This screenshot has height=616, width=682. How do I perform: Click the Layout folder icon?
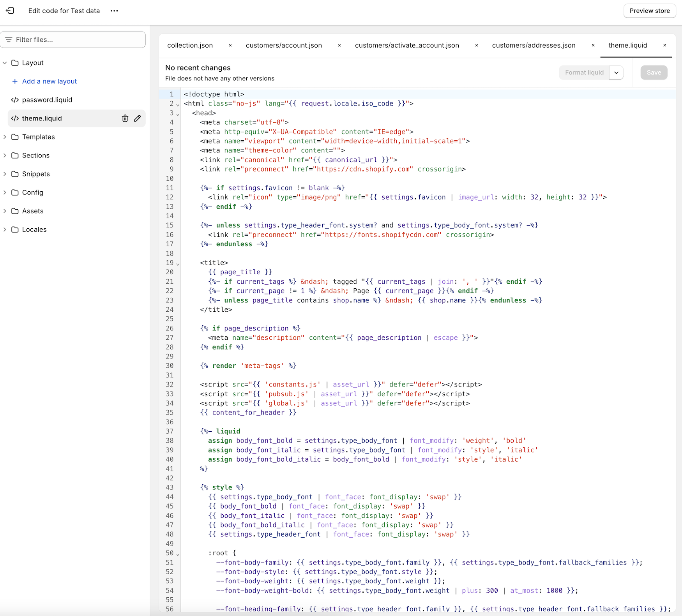[x=15, y=63]
